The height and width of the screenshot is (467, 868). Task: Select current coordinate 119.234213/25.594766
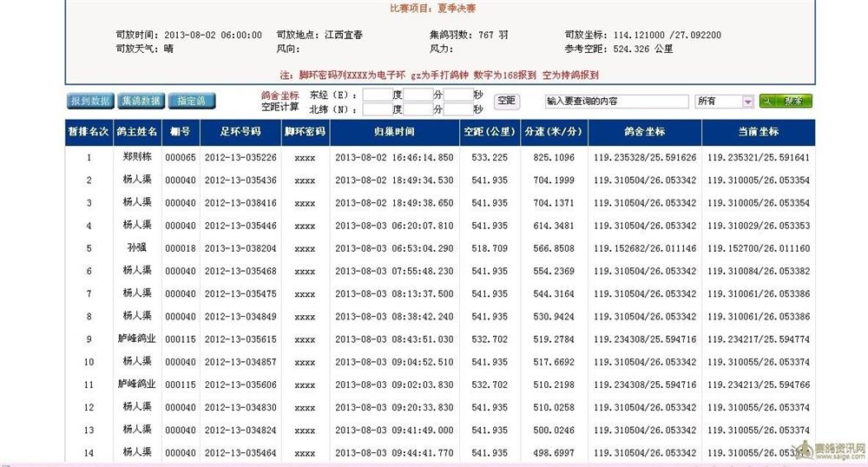[x=759, y=385]
